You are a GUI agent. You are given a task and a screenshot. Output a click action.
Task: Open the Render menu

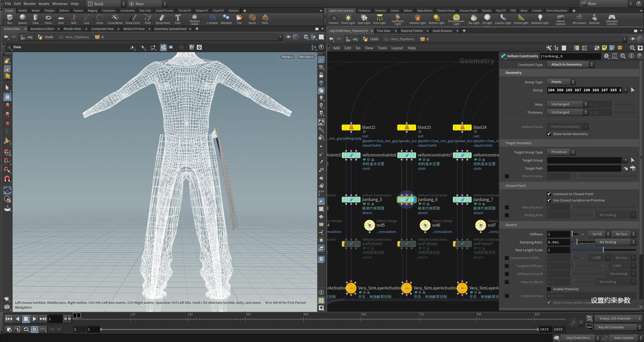30,4
